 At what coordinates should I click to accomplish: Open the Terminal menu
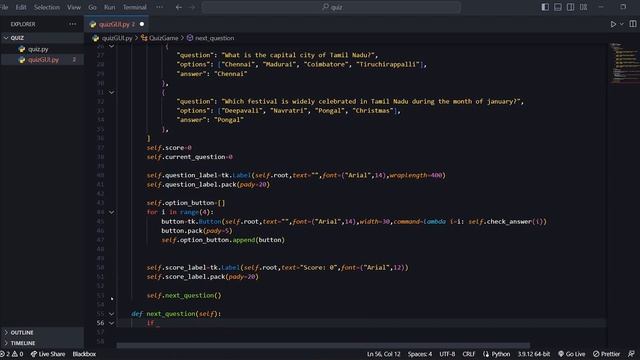pos(134,7)
